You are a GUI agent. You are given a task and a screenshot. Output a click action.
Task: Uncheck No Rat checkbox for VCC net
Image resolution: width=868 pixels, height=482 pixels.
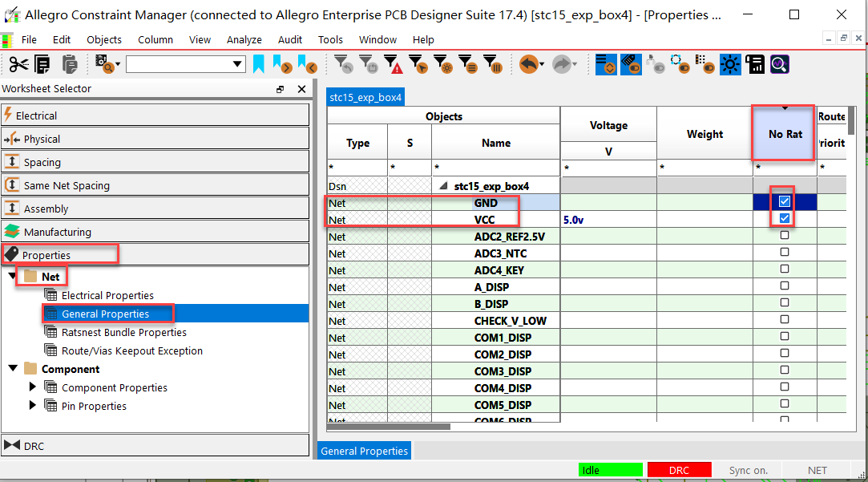pyautogui.click(x=785, y=219)
